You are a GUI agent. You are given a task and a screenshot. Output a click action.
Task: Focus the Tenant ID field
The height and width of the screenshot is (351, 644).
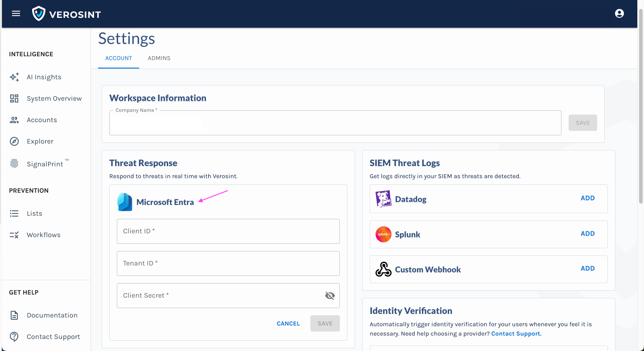(228, 263)
